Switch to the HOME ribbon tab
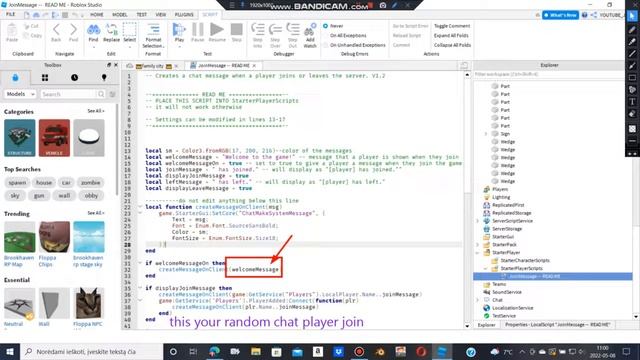The image size is (640, 360). pyautogui.click(x=97, y=15)
